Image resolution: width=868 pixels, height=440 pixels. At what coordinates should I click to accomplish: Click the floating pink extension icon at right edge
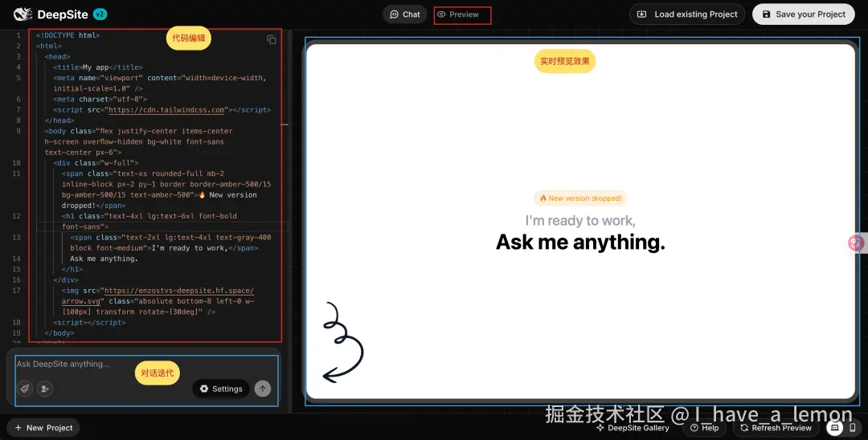[857, 242]
